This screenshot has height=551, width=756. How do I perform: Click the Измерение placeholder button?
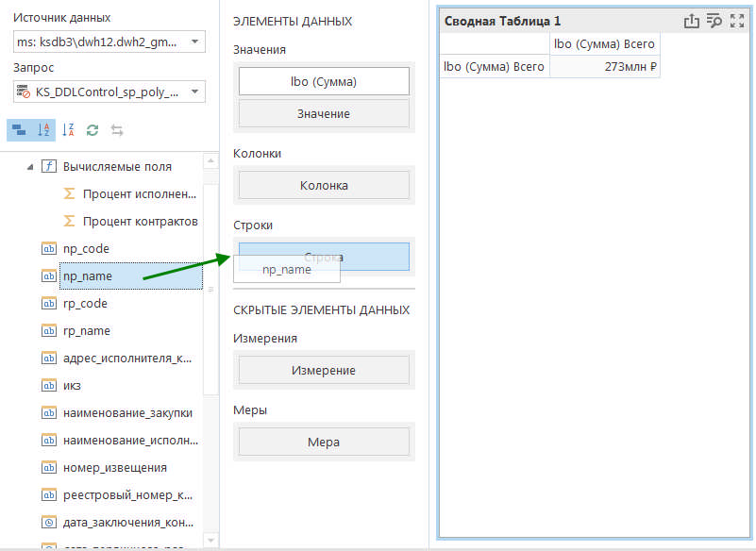[324, 370]
